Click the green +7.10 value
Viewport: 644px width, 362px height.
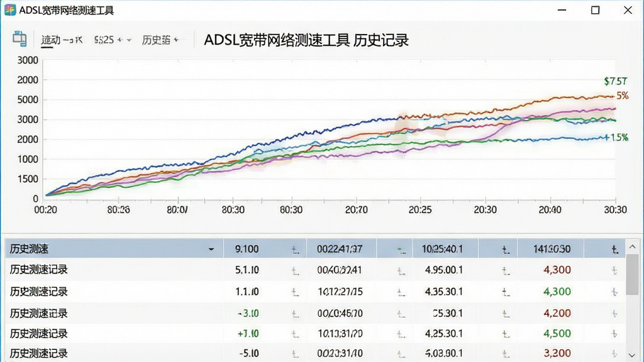[x=248, y=334]
